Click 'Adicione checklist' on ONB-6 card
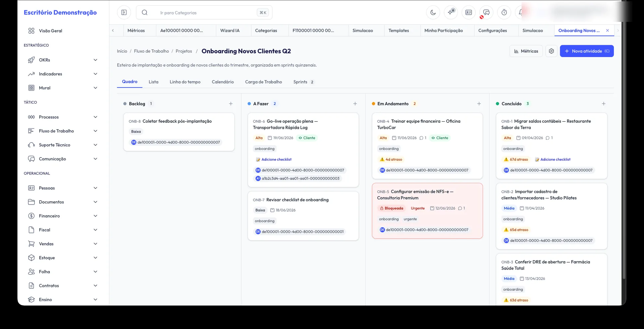 274,160
